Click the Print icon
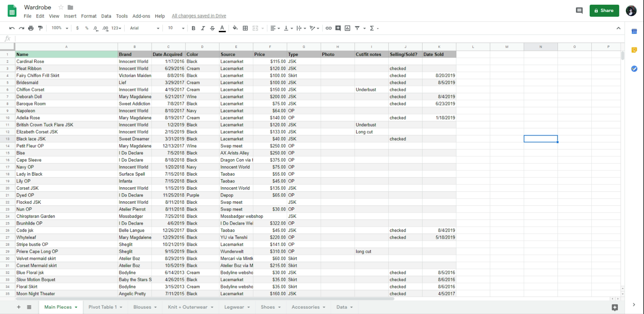The image size is (644, 314). click(31, 28)
